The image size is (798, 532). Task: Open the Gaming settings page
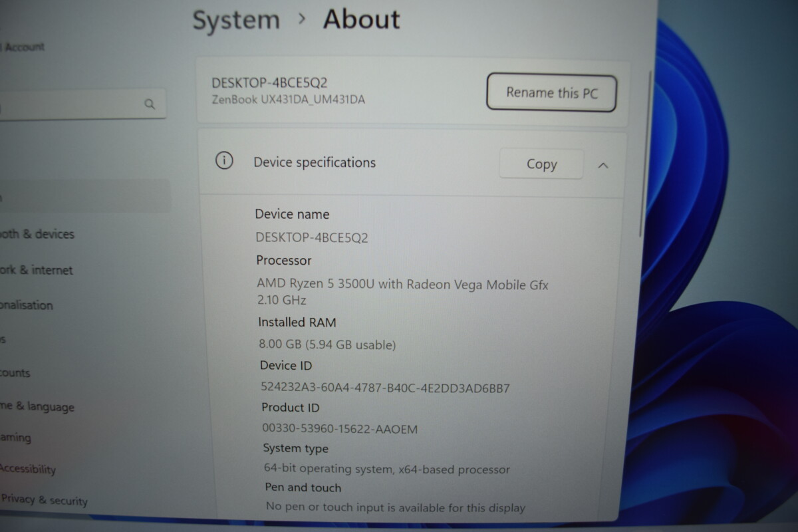(16, 438)
